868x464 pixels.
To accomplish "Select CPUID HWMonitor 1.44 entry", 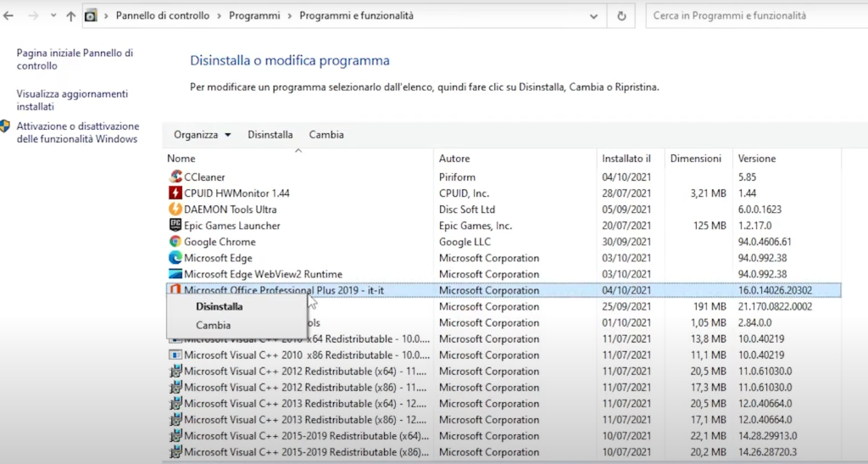I will pyautogui.click(x=236, y=193).
